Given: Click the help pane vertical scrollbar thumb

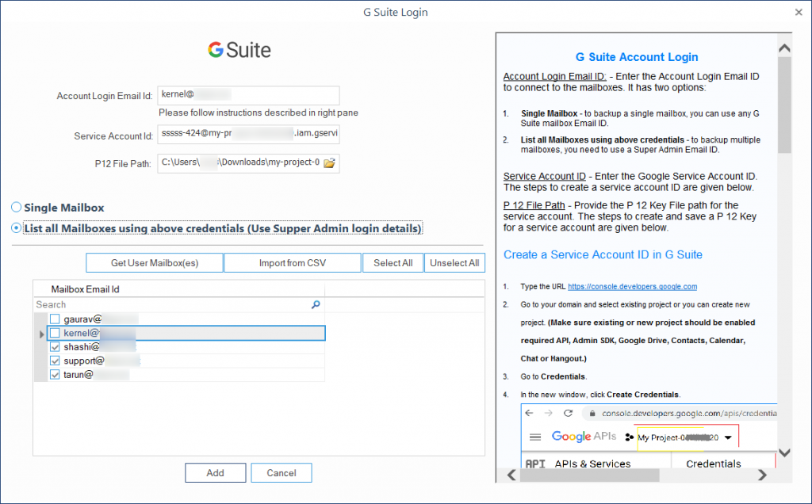Looking at the screenshot, I should 784,105.
